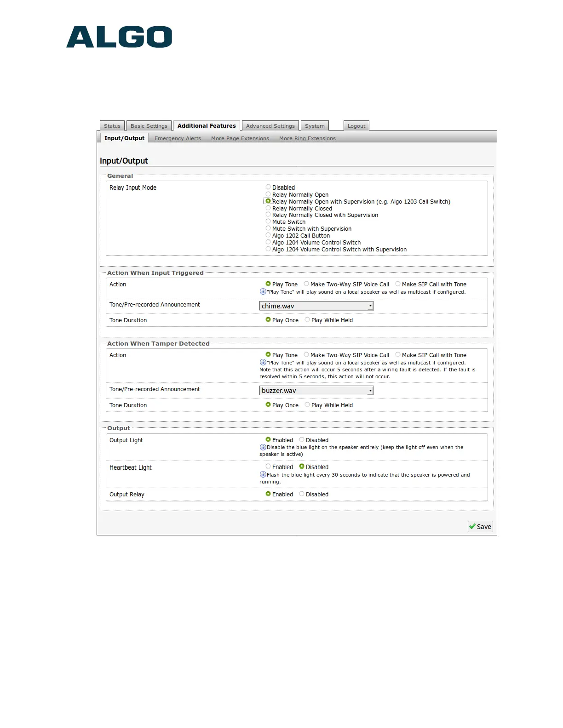Disable the Heartbeat Light

click(x=302, y=466)
